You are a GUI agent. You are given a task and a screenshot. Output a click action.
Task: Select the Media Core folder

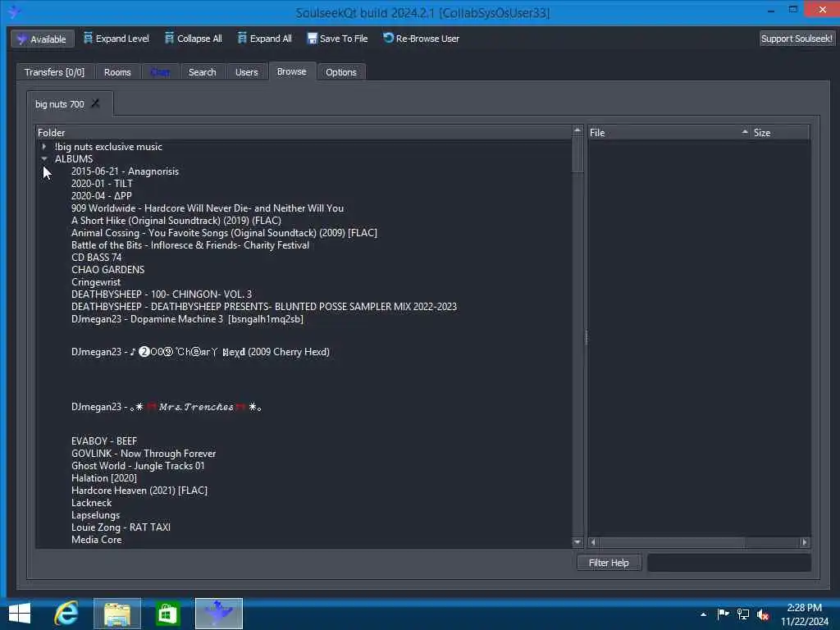pyautogui.click(x=97, y=540)
